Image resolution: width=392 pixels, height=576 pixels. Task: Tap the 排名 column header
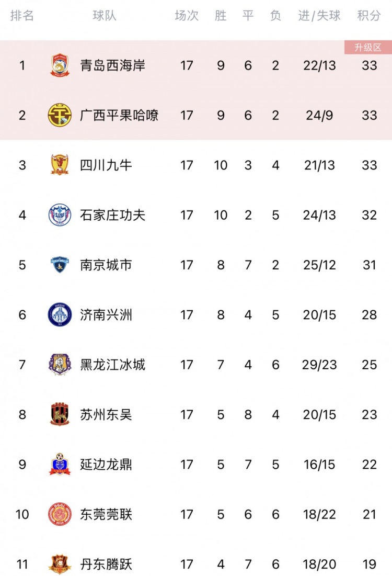point(22,15)
